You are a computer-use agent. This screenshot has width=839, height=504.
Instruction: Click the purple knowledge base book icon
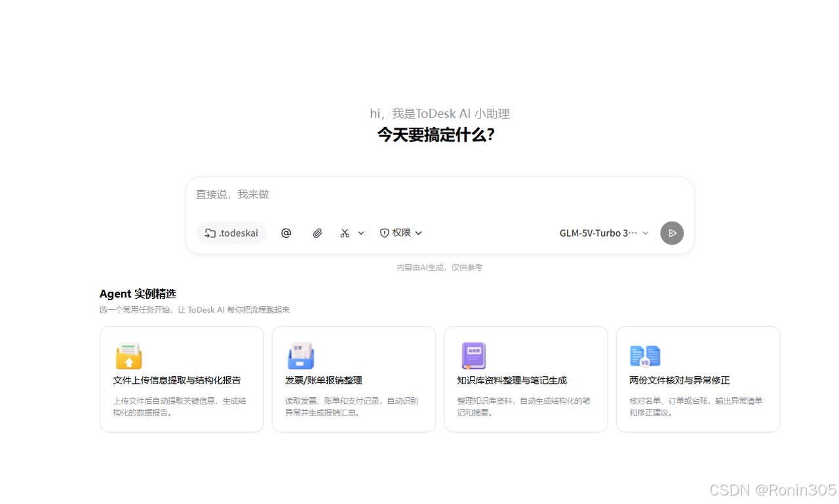tap(473, 356)
